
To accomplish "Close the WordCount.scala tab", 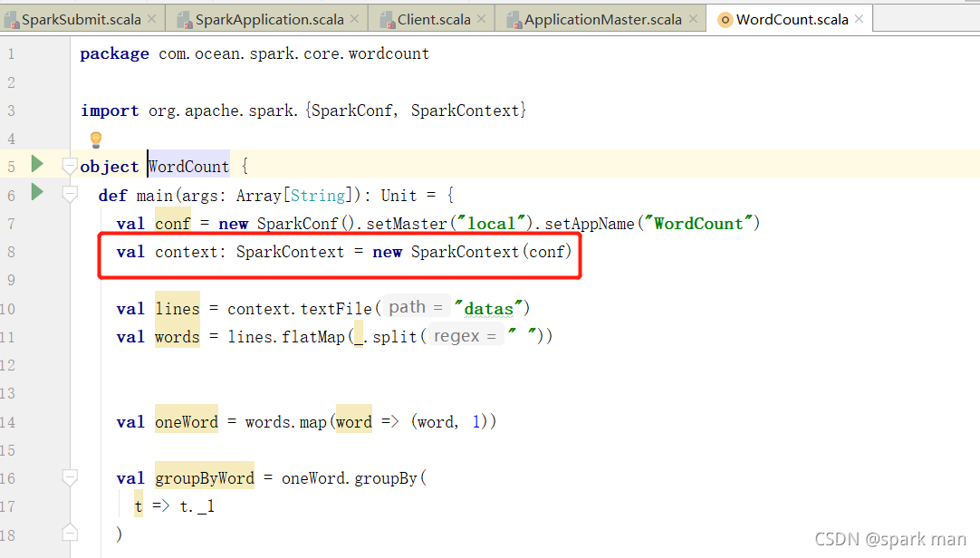I will tap(860, 19).
